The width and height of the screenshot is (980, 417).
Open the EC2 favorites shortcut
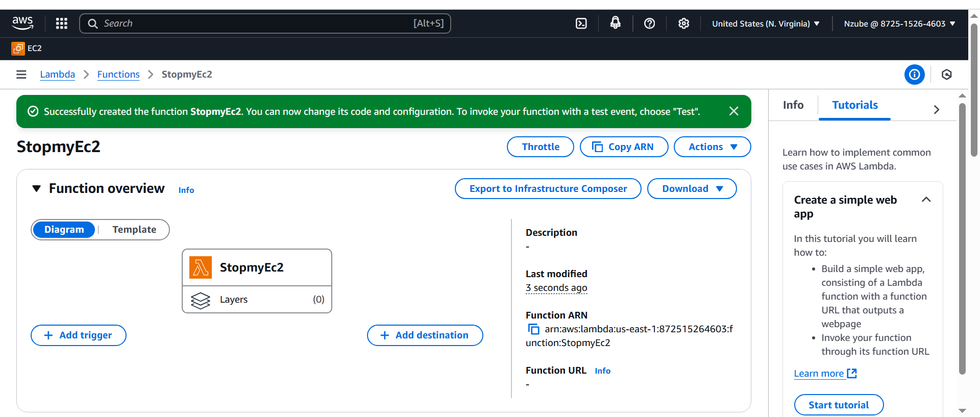(x=27, y=48)
